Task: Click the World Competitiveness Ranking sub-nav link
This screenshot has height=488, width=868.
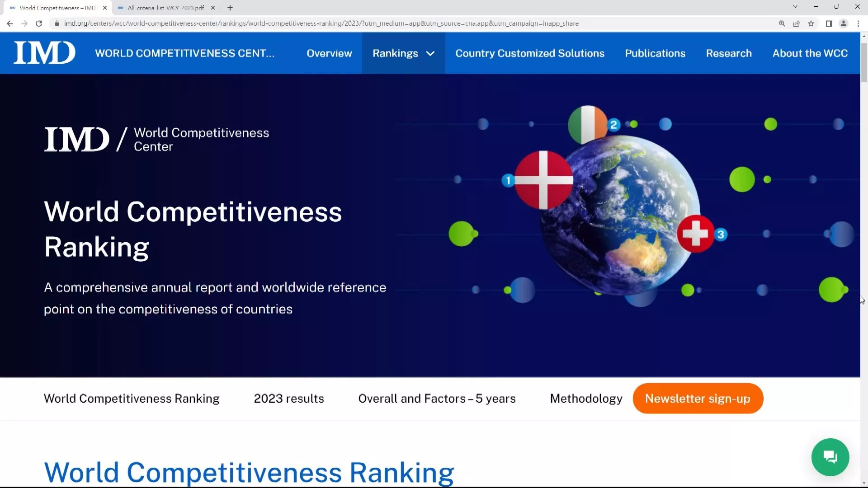Action: pos(132,399)
